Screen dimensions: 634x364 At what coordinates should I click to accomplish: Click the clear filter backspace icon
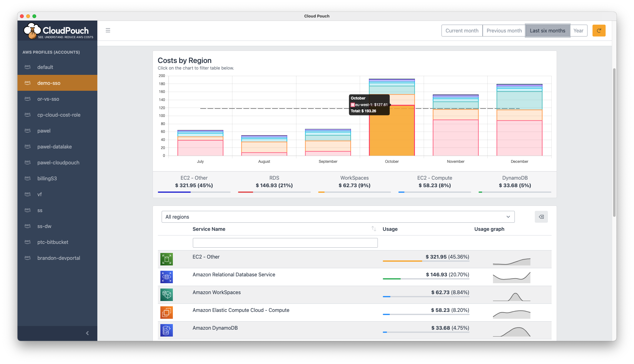point(541,217)
